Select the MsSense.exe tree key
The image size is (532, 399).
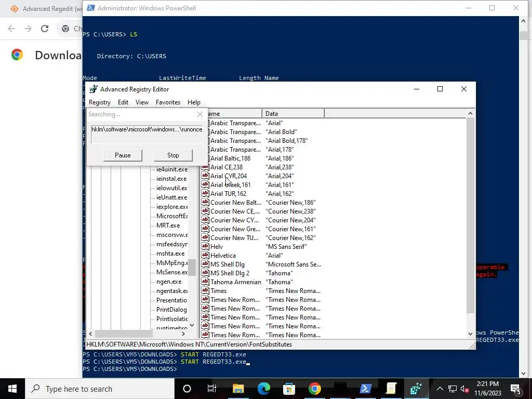[x=171, y=272]
